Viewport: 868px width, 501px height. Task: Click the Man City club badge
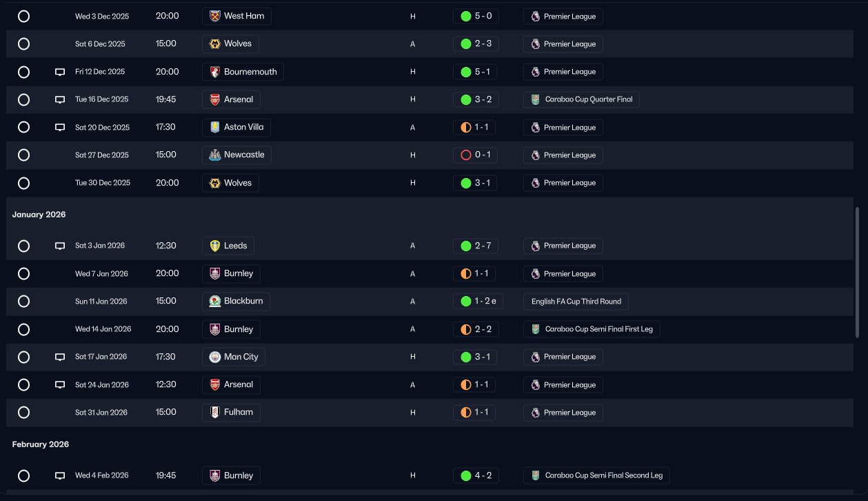[x=214, y=357]
